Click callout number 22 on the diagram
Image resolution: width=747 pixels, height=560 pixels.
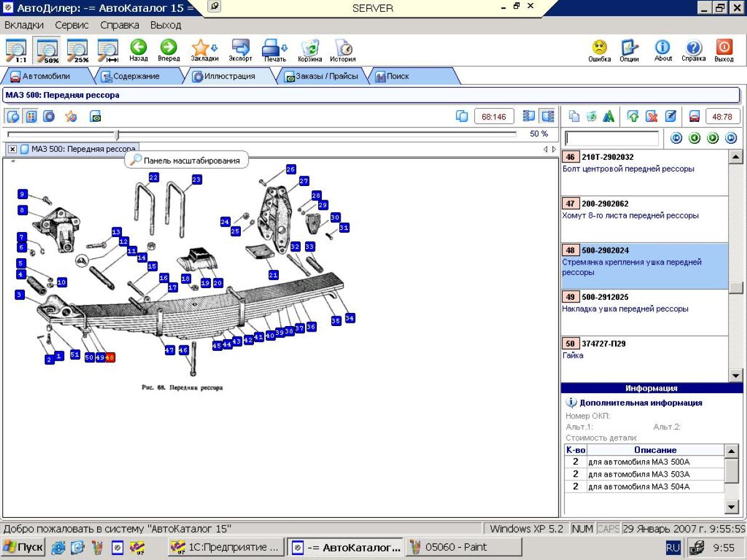click(x=153, y=177)
